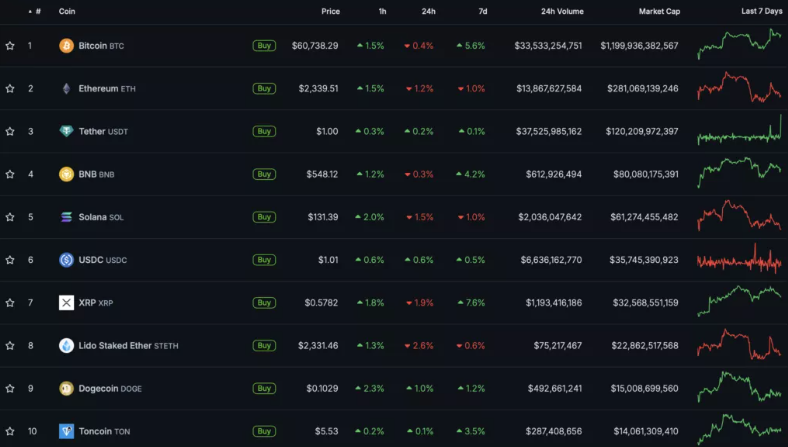Open the Solana SOL coin page

pyautogui.click(x=101, y=217)
